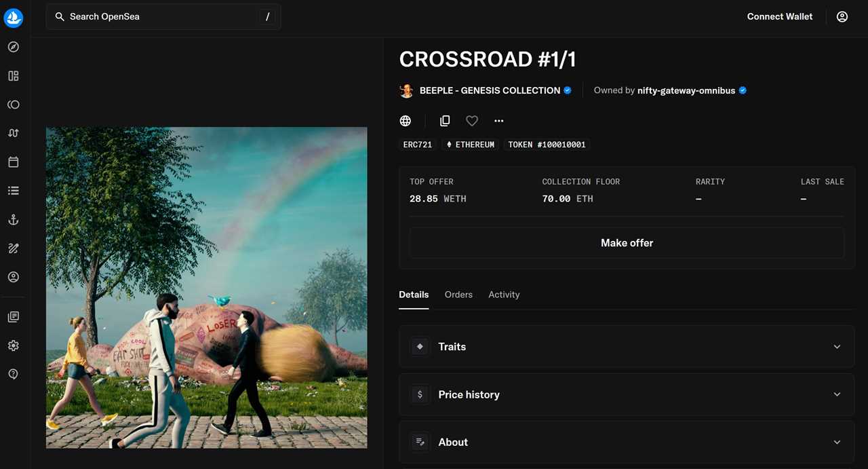Open the profile account icon in sidebar
The height and width of the screenshot is (469, 868).
pos(13,276)
